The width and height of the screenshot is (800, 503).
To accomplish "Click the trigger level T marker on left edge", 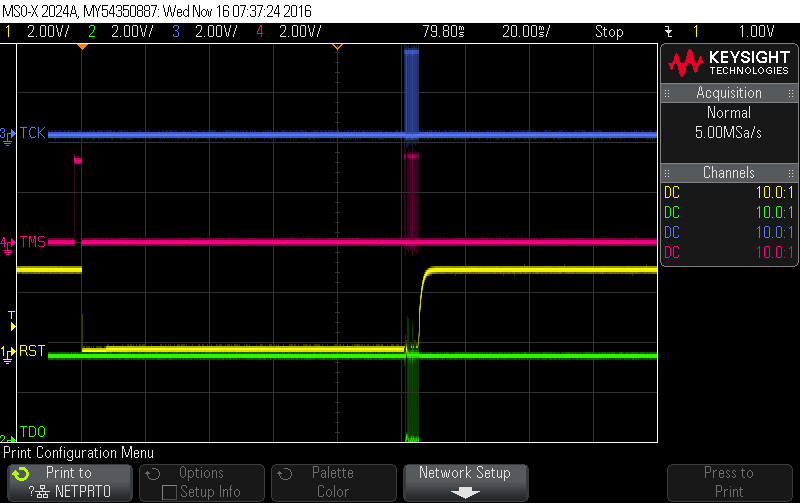I will tap(12, 321).
